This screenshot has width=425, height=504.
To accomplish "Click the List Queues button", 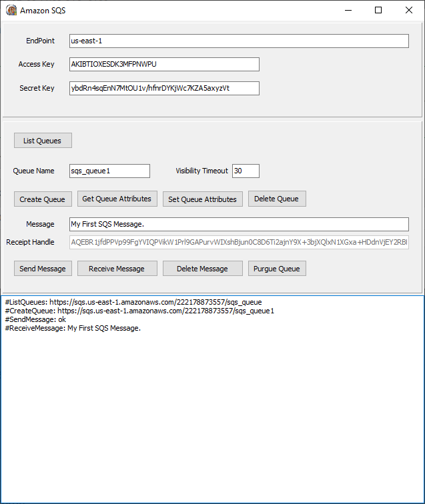I will pyautogui.click(x=43, y=141).
